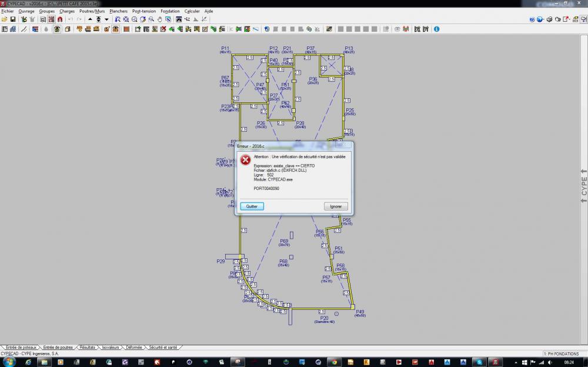This screenshot has height=367, width=588.
Task: Switch to the Isovaleurs tab
Action: point(111,348)
